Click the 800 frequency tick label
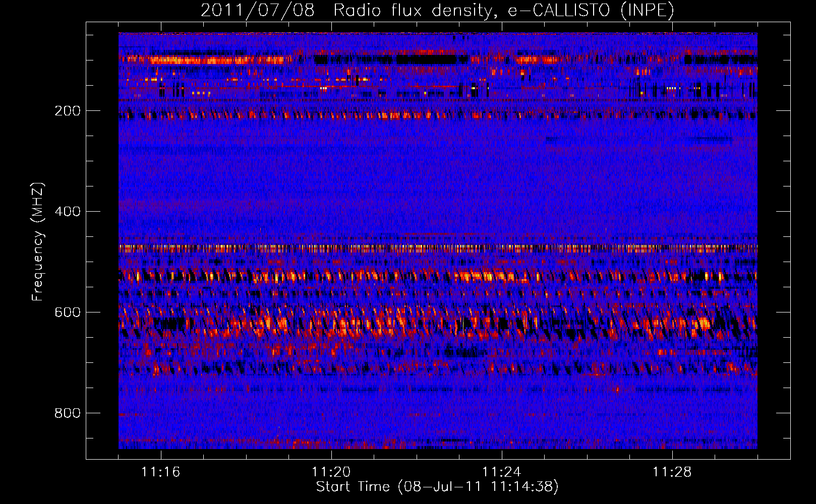Screen dimensions: 816x504 [68, 413]
